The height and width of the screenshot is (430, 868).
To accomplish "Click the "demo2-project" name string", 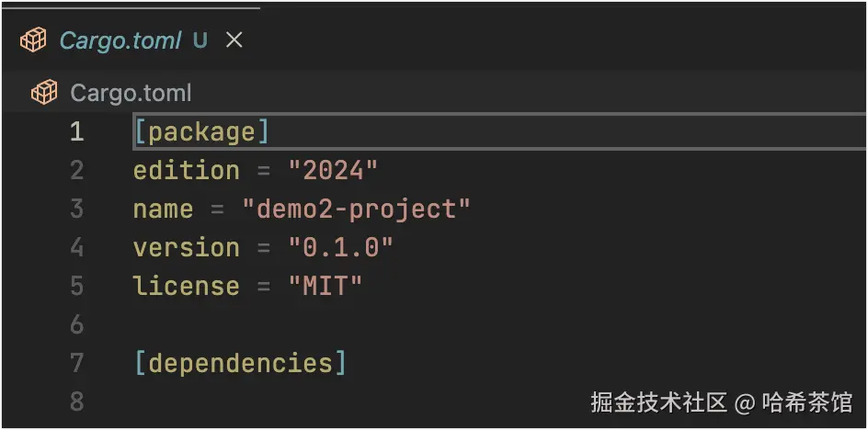I will tap(356, 209).
